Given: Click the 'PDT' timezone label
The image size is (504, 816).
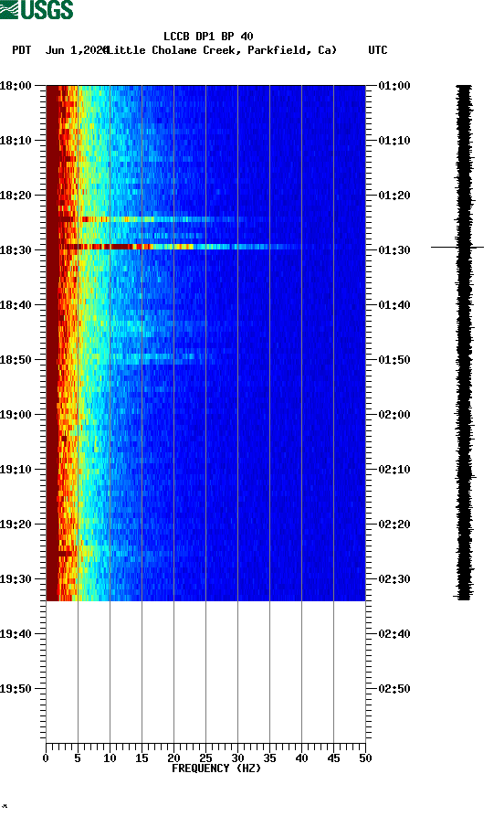Looking at the screenshot, I should pos(21,50).
